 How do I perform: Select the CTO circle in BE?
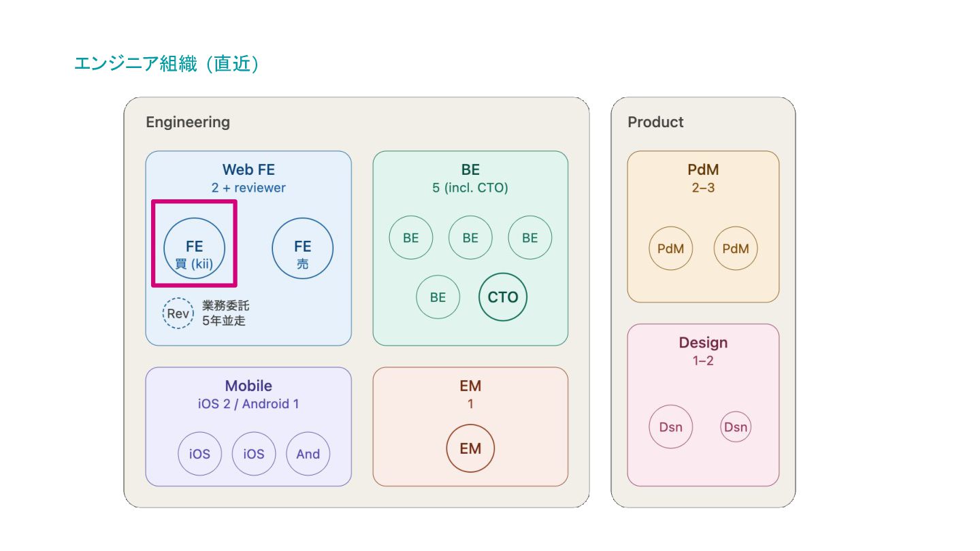503,297
